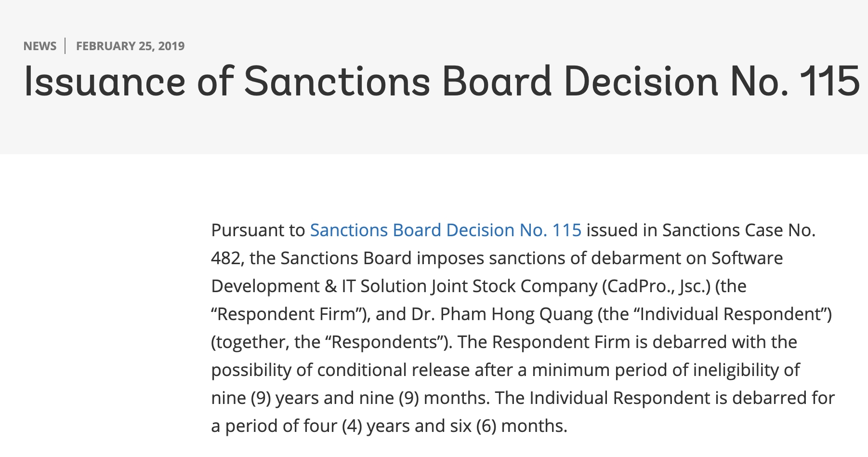Image resolution: width=868 pixels, height=457 pixels.
Task: Click the Issuance of Sanctions Board Decision headline
Action: coord(442,81)
